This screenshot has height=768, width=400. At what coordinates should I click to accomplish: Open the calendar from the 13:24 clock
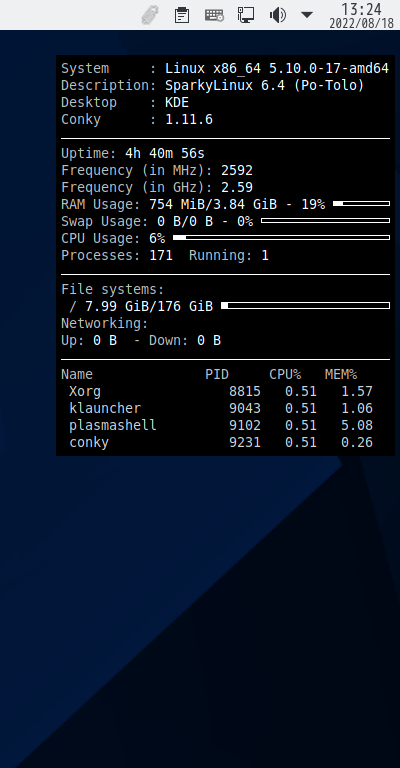[361, 9]
